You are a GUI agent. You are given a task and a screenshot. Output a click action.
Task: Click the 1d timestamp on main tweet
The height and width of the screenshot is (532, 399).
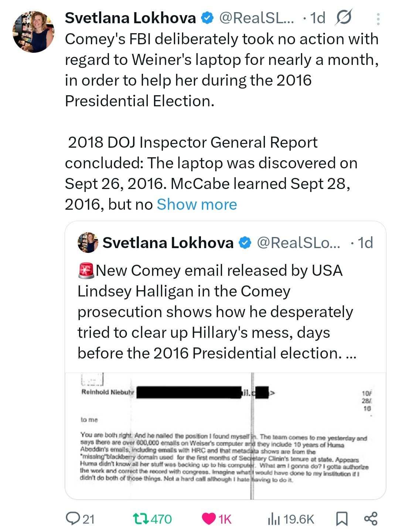click(317, 18)
